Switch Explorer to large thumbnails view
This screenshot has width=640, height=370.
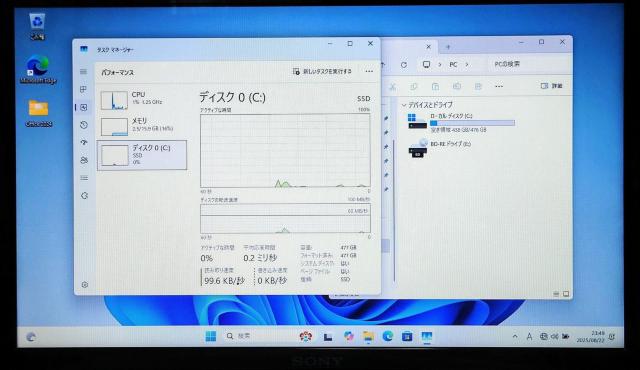click(566, 294)
